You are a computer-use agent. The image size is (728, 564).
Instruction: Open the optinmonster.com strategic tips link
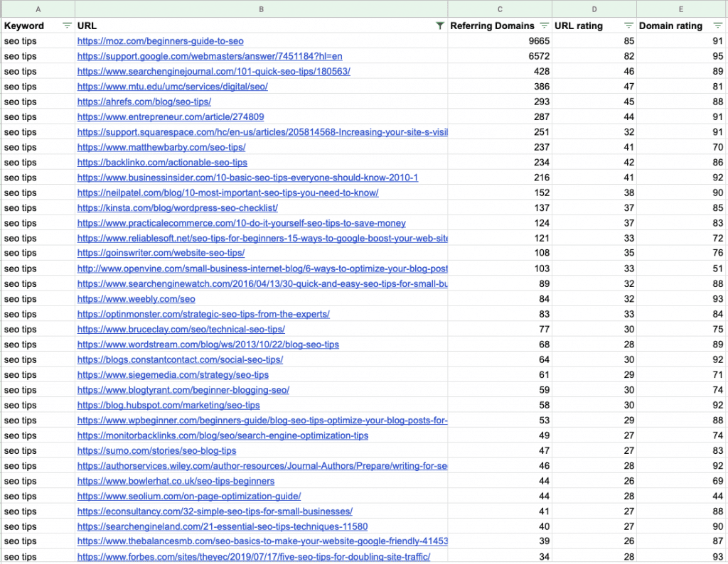(203, 314)
